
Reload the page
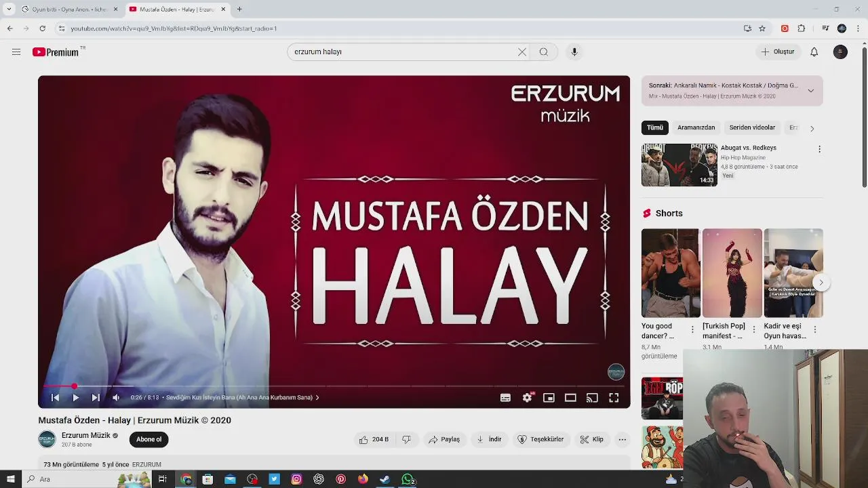(42, 28)
